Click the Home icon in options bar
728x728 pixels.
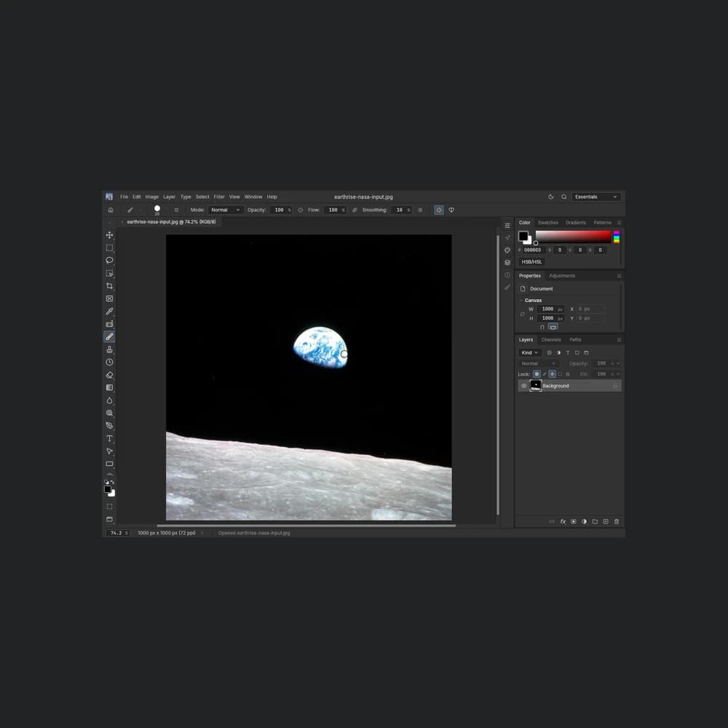111,210
